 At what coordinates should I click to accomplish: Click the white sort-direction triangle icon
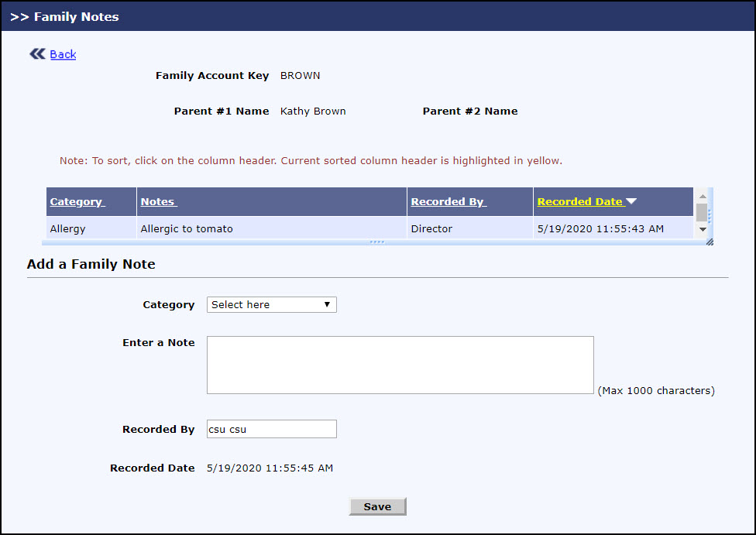(x=631, y=201)
